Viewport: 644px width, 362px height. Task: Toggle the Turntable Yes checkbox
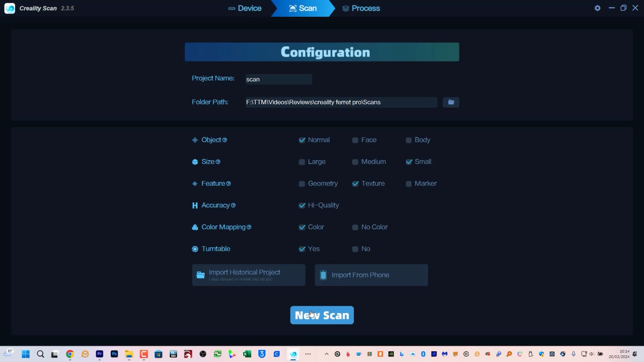tap(302, 249)
